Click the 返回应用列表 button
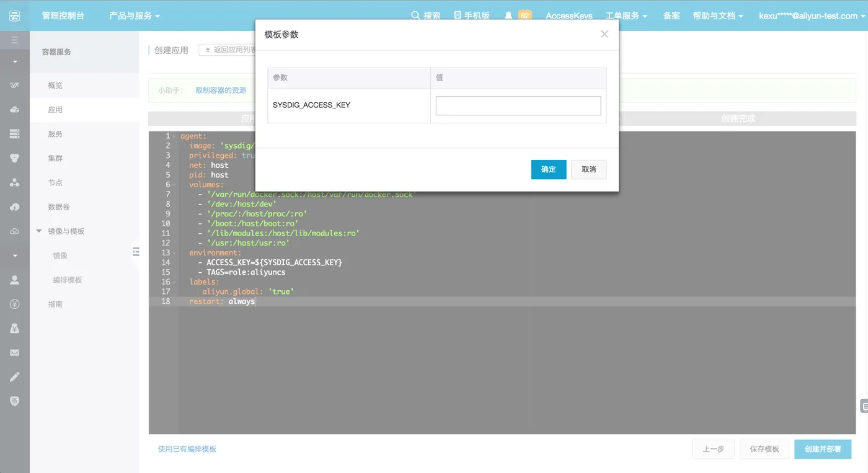 [x=228, y=50]
